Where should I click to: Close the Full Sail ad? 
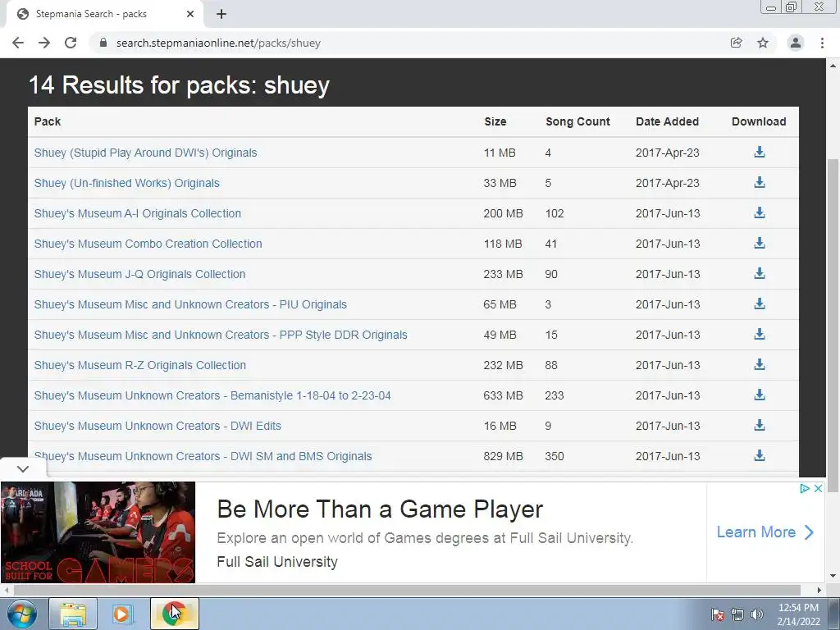click(x=818, y=488)
